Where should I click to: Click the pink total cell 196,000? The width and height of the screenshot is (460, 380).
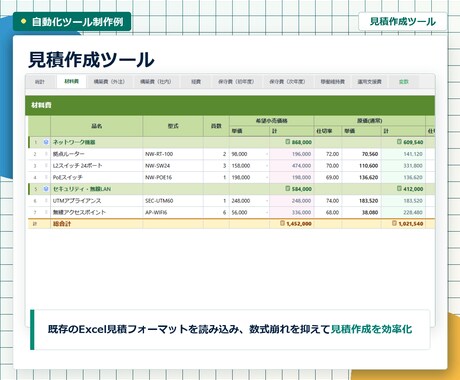click(x=291, y=154)
